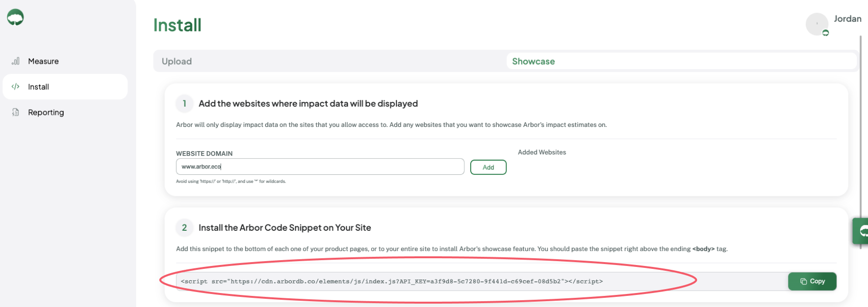Click the 'Added Websites' label

pos(542,152)
